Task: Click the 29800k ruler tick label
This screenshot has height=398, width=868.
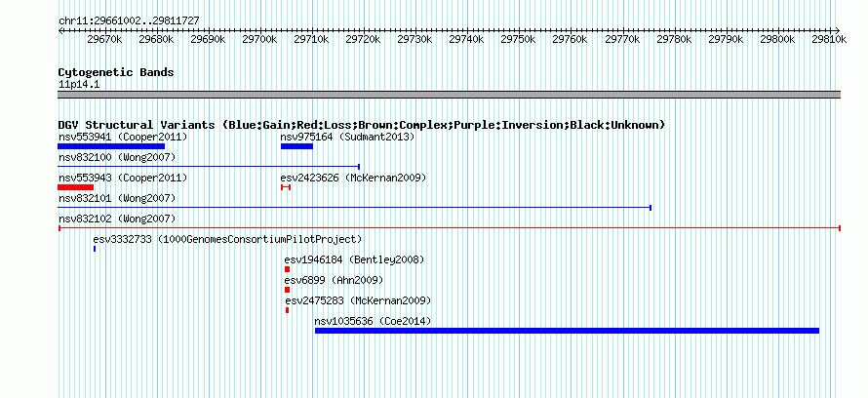Action: tap(777, 39)
